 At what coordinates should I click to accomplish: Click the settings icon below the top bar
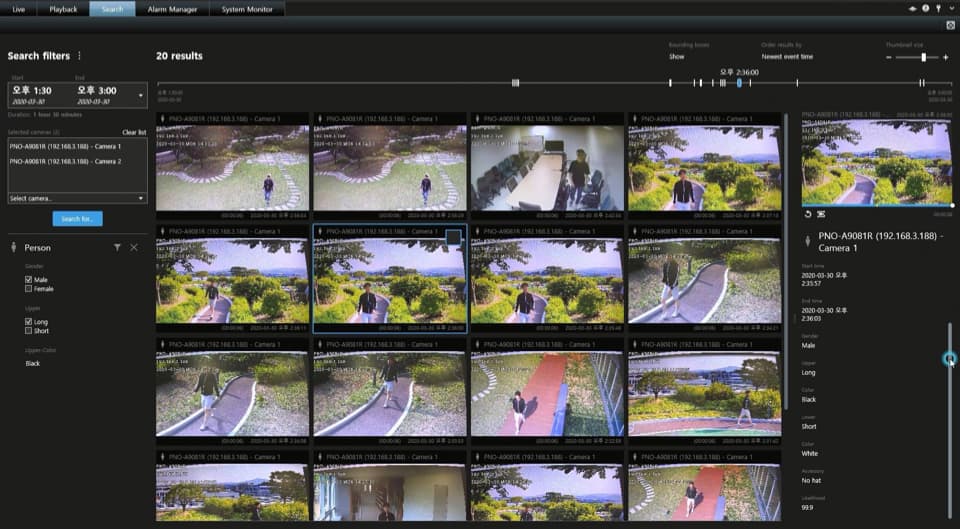(x=950, y=24)
